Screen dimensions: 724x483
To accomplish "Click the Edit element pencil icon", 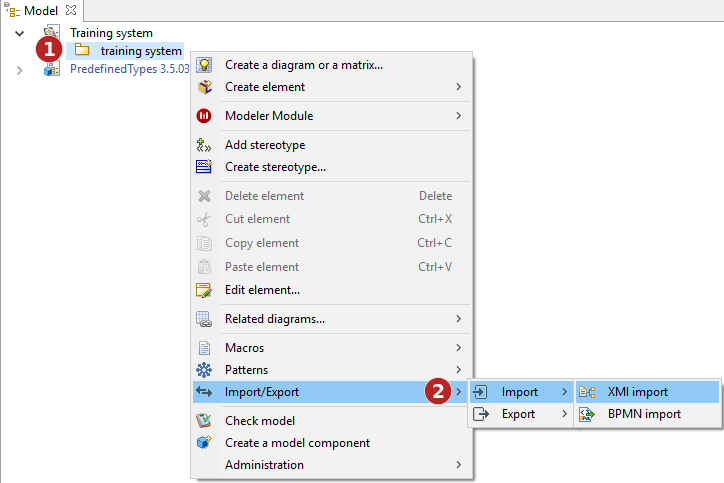I will [x=204, y=290].
